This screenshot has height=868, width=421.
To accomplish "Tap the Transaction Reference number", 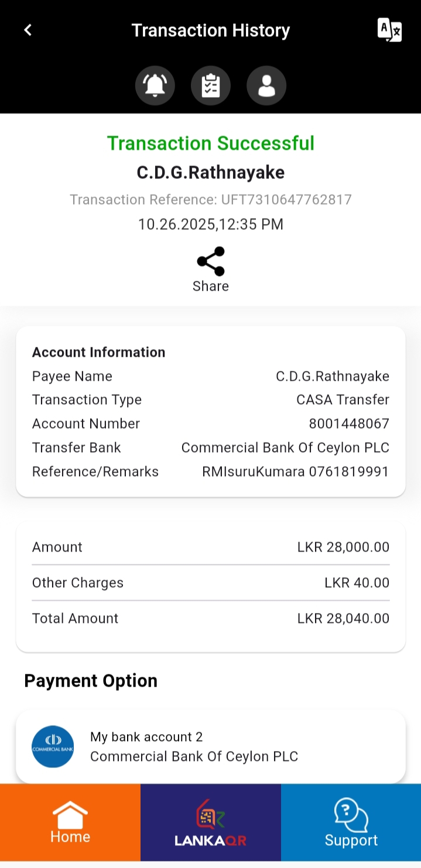I will [x=286, y=200].
